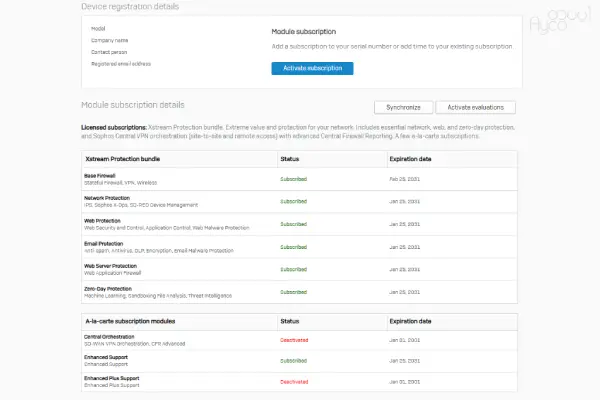Select the Web Server Protection row name
The width and height of the screenshot is (600, 400).
click(x=111, y=266)
